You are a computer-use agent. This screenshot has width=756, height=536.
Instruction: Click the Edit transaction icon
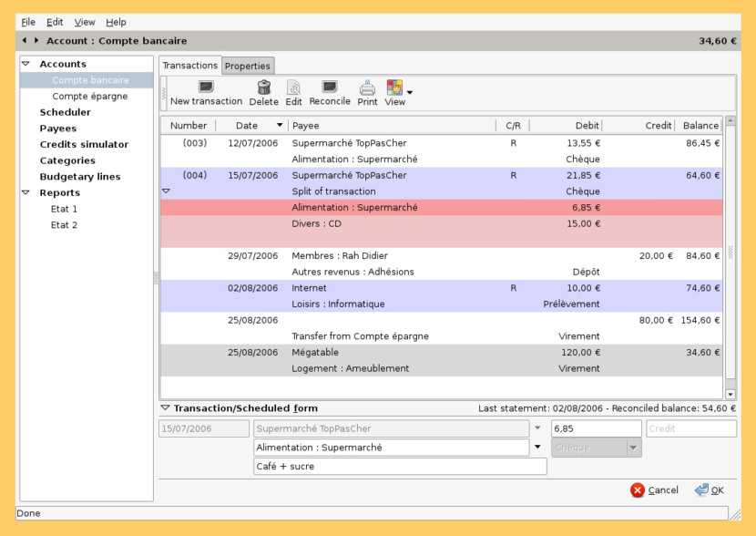(294, 88)
